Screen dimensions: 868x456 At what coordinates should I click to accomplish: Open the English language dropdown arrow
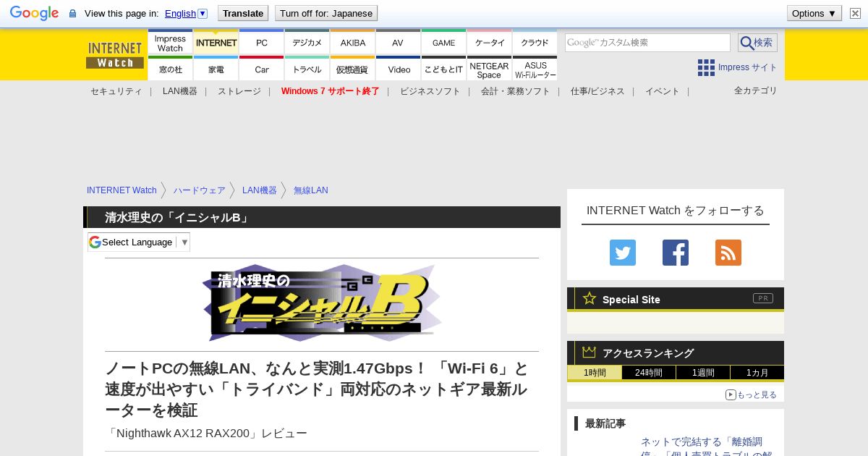[x=203, y=13]
